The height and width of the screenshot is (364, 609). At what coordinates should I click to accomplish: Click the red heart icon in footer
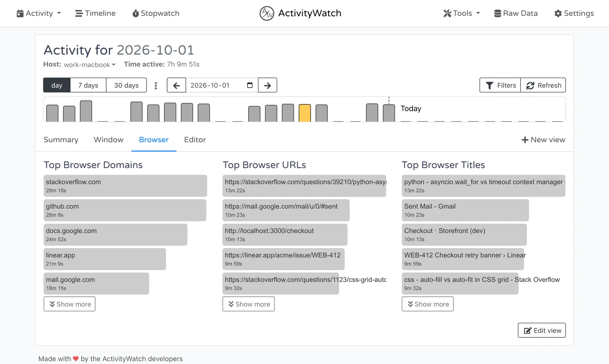pos(76,359)
